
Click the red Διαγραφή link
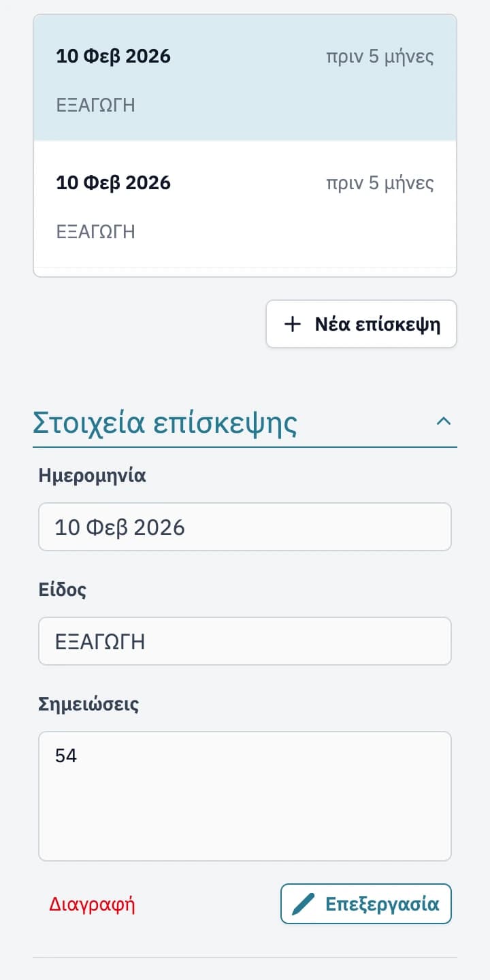[x=92, y=904]
